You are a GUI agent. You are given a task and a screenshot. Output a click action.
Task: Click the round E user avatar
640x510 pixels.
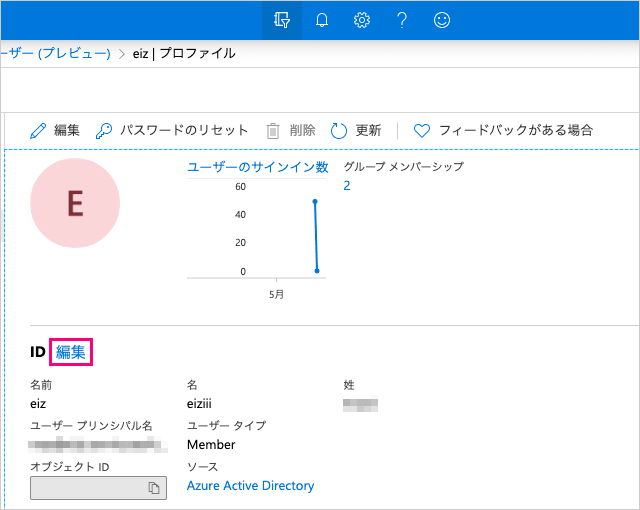76,203
